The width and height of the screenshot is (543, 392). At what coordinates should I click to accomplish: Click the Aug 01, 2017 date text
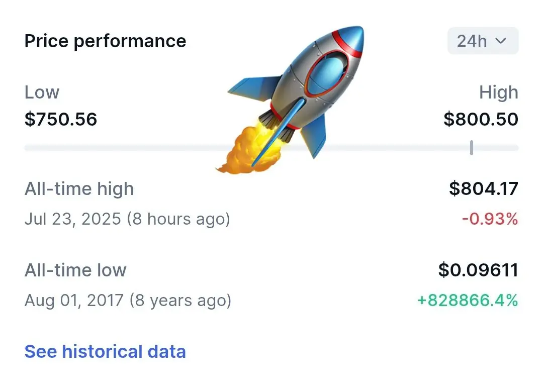pos(74,300)
